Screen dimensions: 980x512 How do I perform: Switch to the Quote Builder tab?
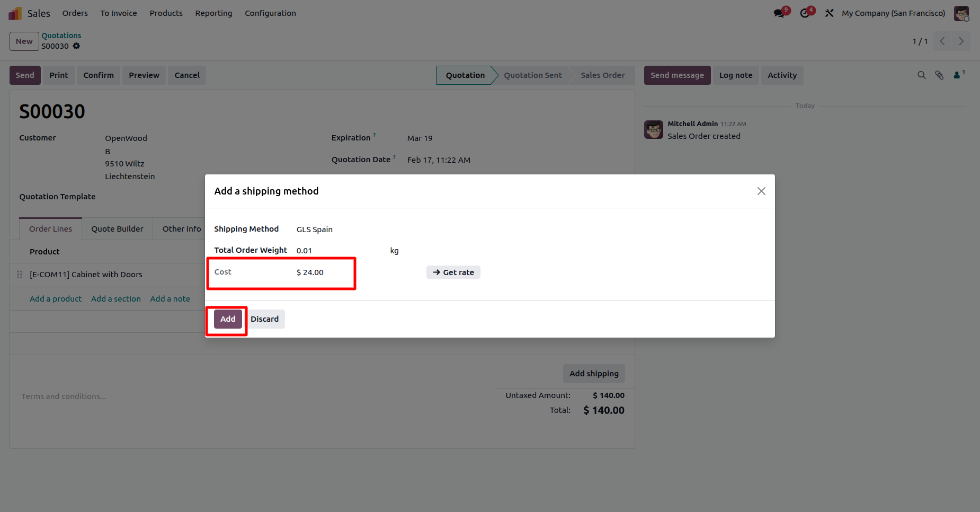click(117, 229)
